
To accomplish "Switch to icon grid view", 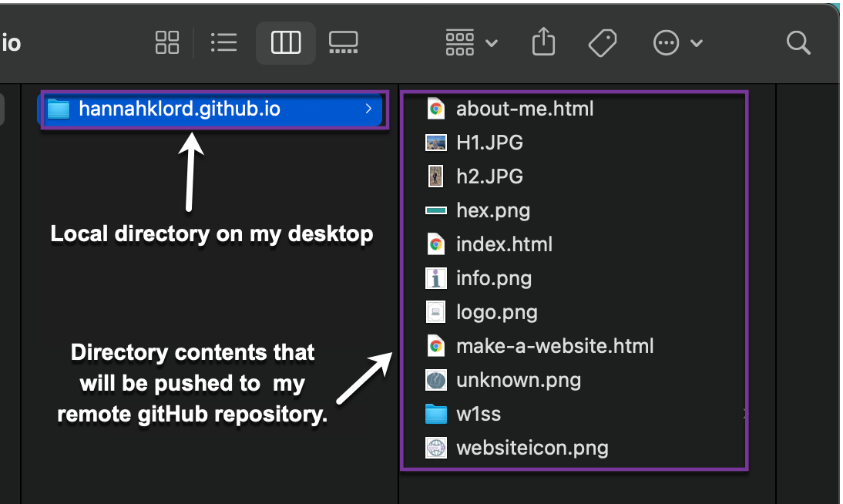I will coord(167,42).
